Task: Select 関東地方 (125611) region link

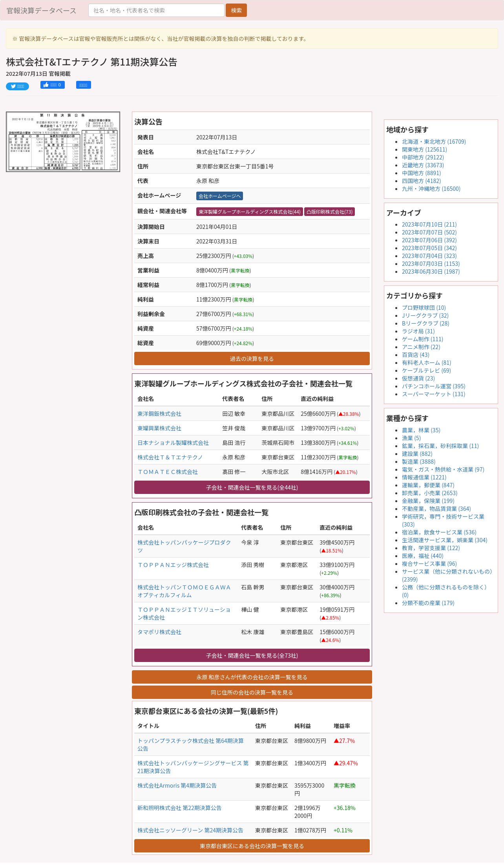Action: click(x=424, y=150)
